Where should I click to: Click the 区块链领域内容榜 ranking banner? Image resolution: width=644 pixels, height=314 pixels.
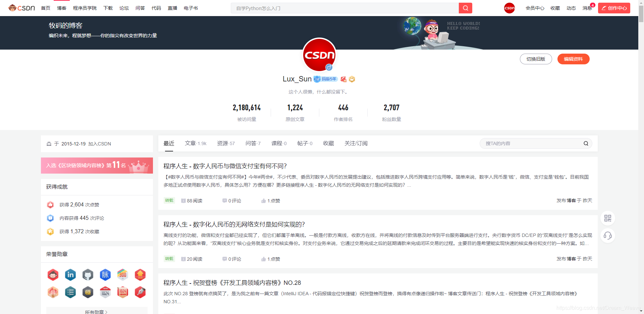[x=97, y=166]
